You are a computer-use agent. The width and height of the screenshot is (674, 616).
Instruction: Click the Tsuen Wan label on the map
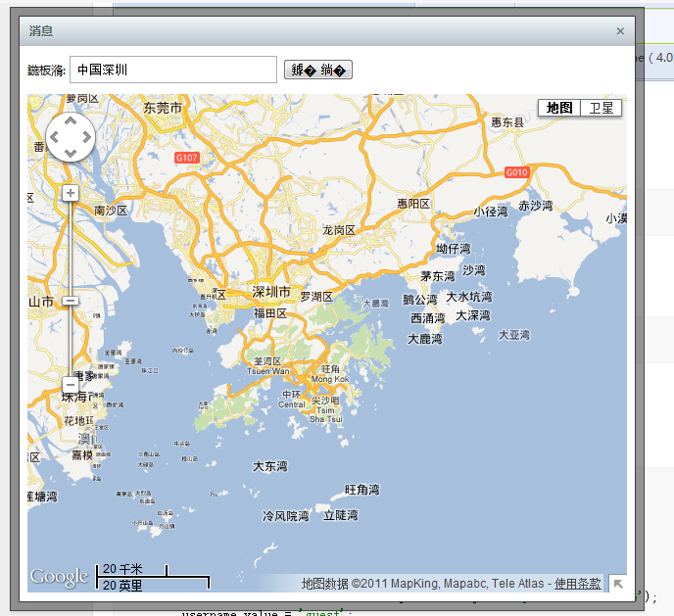(268, 371)
